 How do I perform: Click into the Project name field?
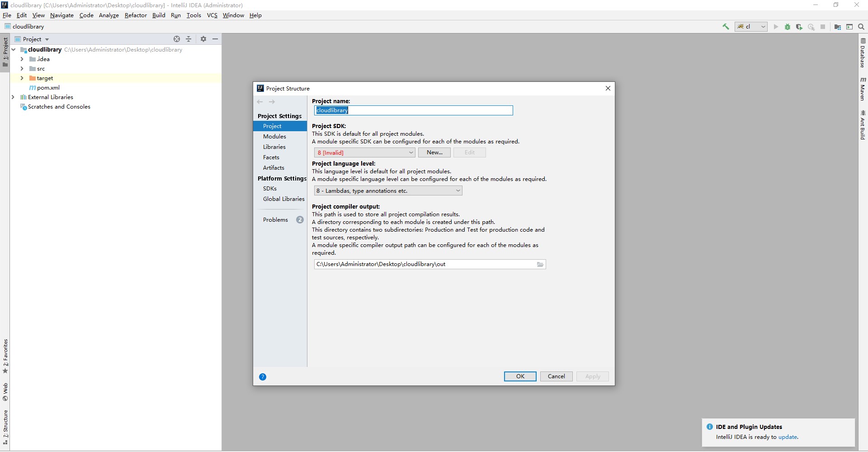(x=413, y=110)
